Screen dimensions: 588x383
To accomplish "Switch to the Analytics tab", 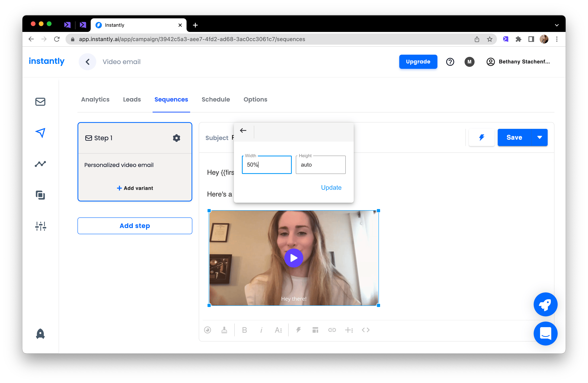I will point(95,100).
